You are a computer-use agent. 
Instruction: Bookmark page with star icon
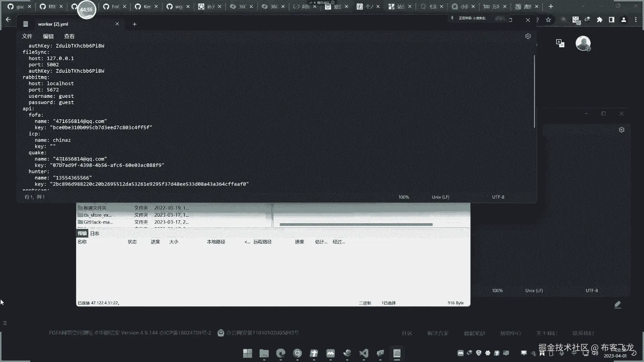[548, 20]
